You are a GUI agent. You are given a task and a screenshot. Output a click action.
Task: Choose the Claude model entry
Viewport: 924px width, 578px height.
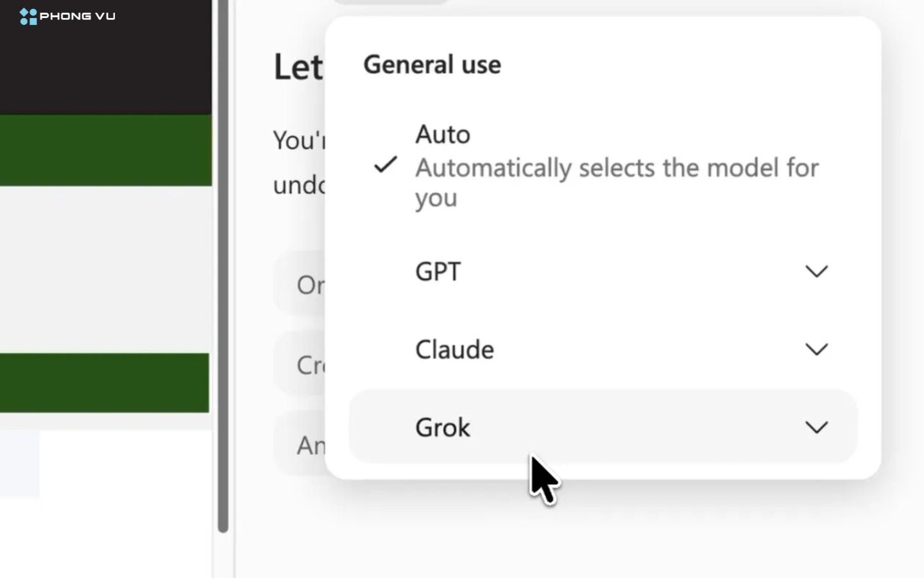click(603, 349)
